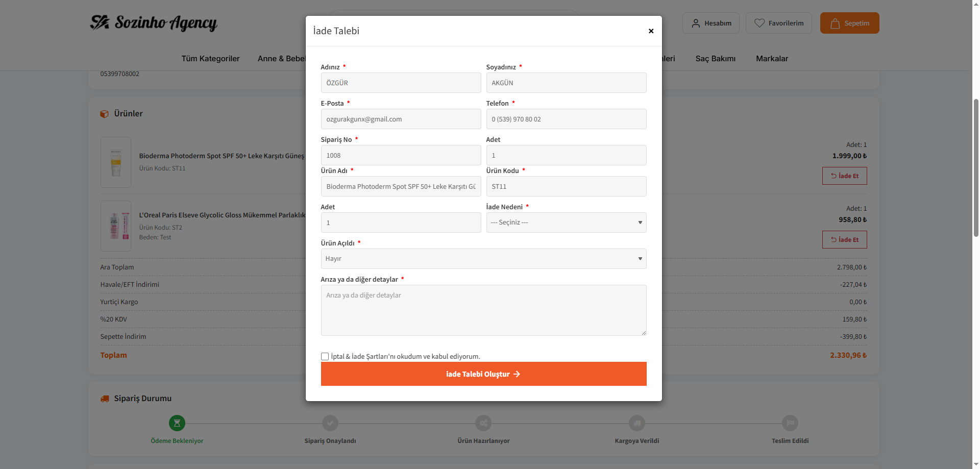
Task: Focus the Arıza ya da diğer detaylar textarea
Action: pos(483,310)
